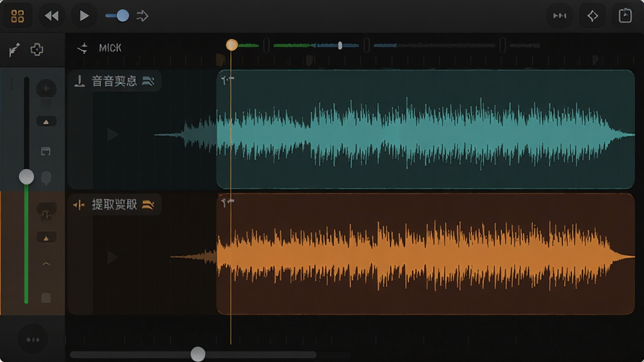Click the plus cross icon in sidebar
644x362 pixels.
coord(37,50)
